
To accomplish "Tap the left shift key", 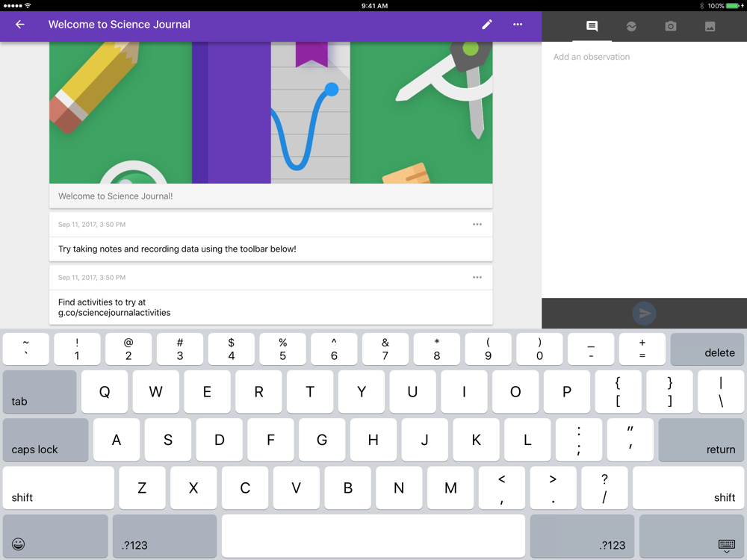I will click(58, 488).
